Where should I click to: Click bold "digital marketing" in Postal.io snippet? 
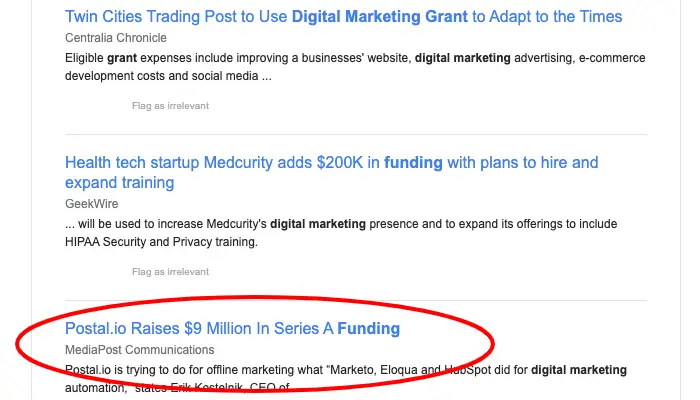[x=578, y=370]
